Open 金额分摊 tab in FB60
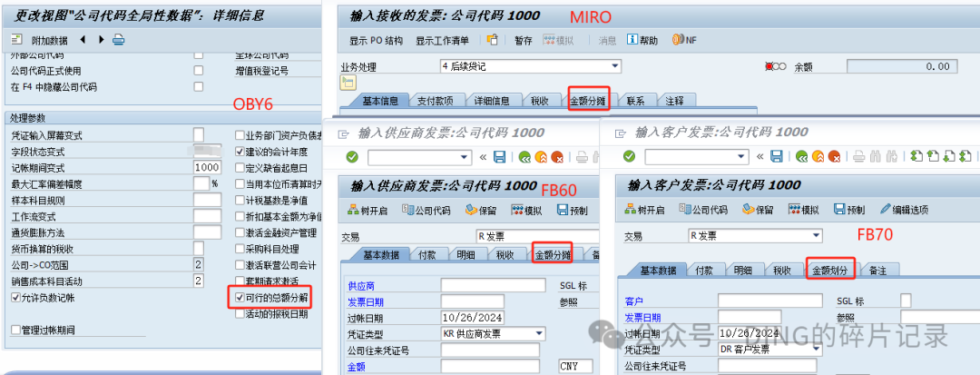This screenshot has width=980, height=375. 554,254
